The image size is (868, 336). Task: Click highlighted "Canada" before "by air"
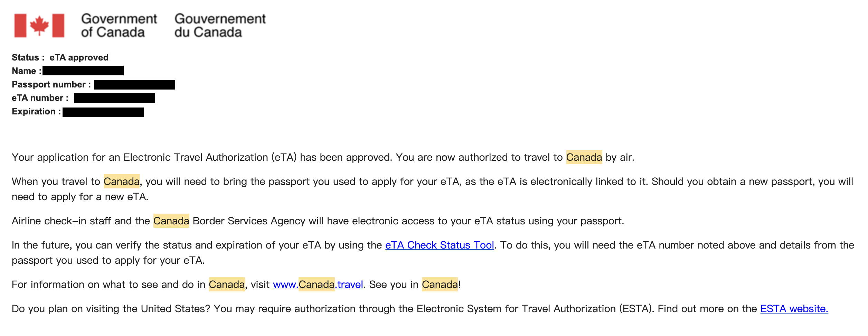pyautogui.click(x=584, y=157)
